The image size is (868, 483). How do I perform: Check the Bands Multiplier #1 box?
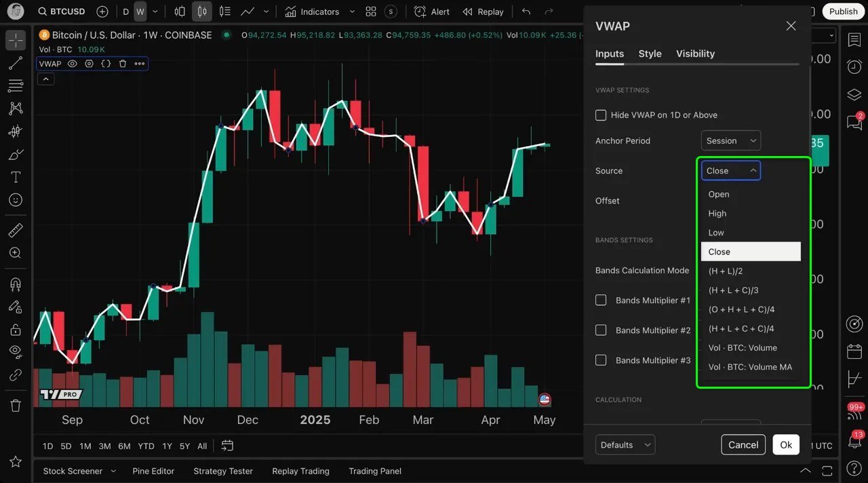601,300
